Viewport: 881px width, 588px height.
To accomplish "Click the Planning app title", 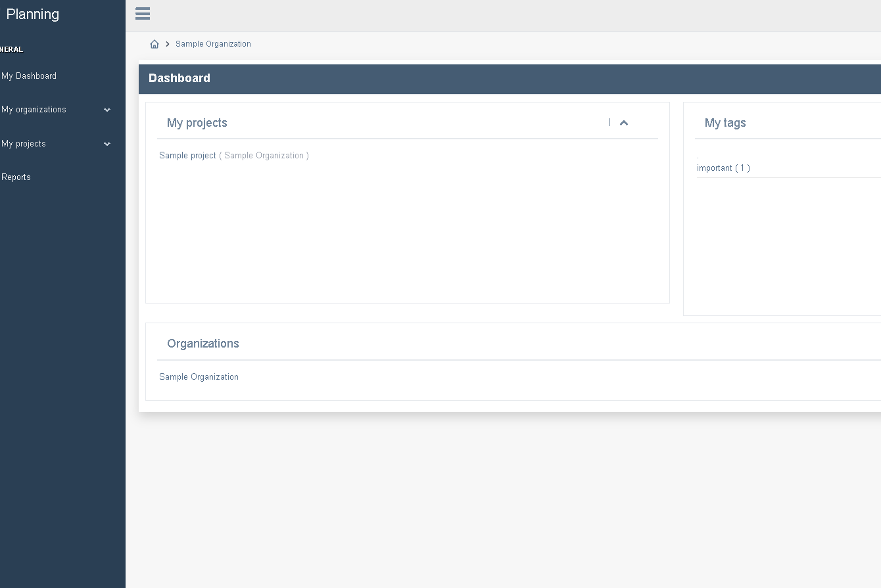I will pos(33,14).
